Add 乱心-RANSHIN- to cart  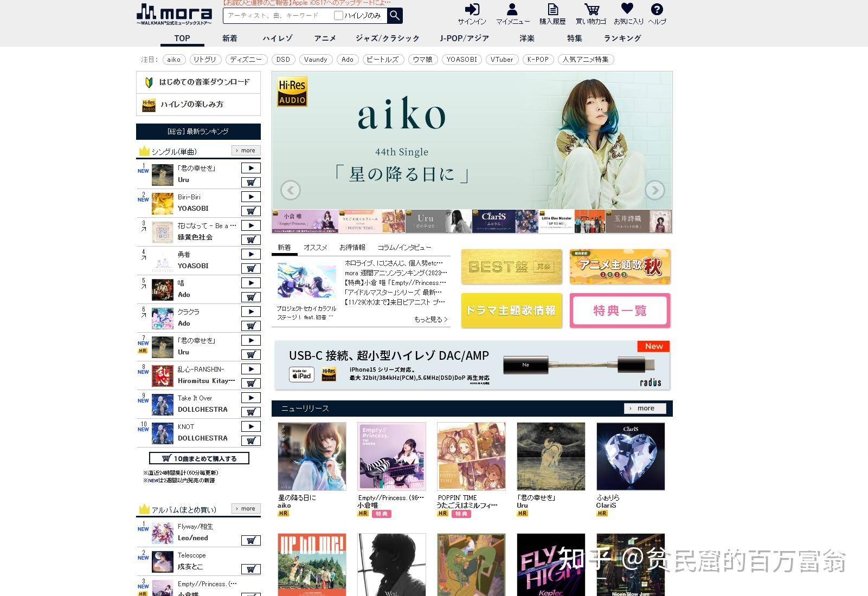(250, 383)
